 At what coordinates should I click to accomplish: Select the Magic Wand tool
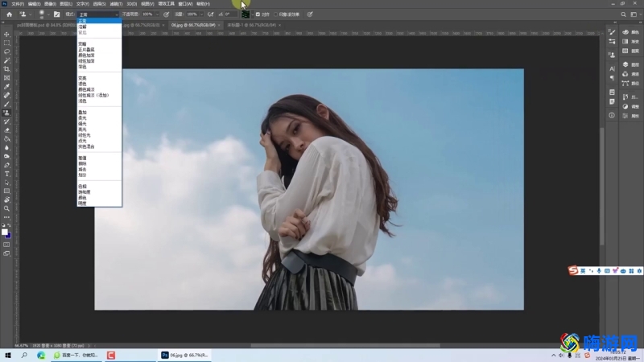[6, 60]
